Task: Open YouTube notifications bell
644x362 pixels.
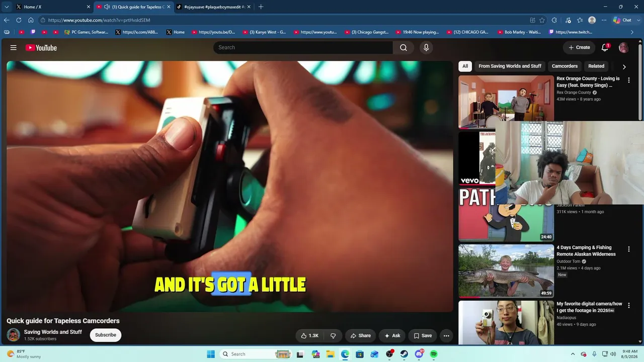Action: [605, 48]
